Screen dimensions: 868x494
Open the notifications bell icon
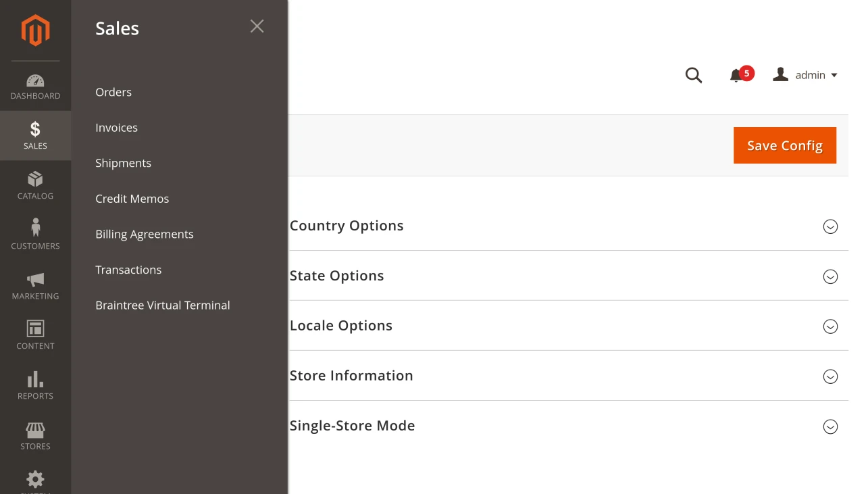point(736,75)
